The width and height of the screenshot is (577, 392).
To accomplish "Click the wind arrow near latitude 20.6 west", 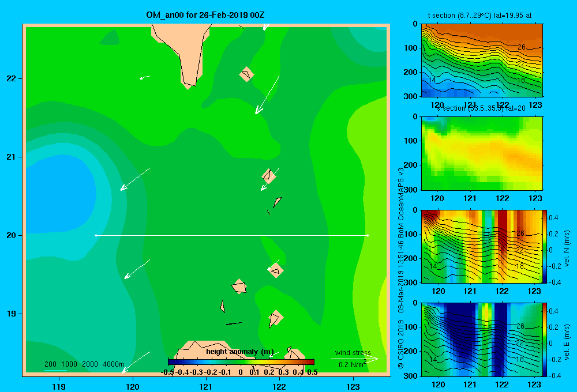I will [x=135, y=179].
